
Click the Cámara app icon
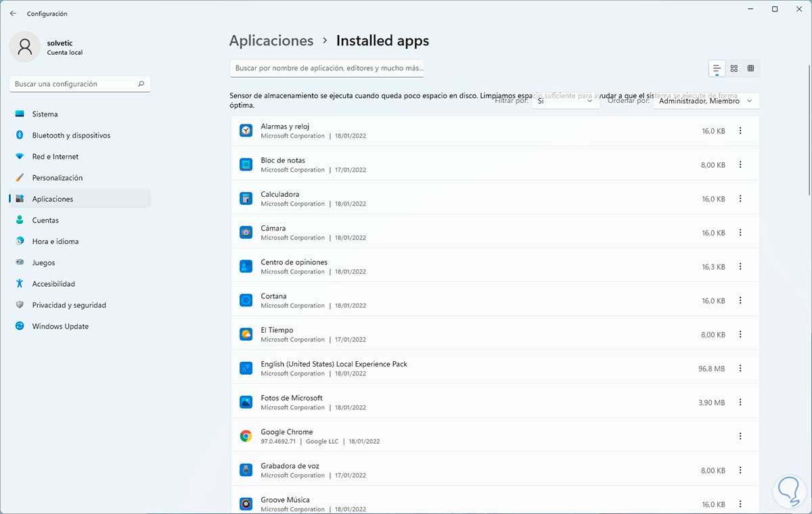point(246,232)
